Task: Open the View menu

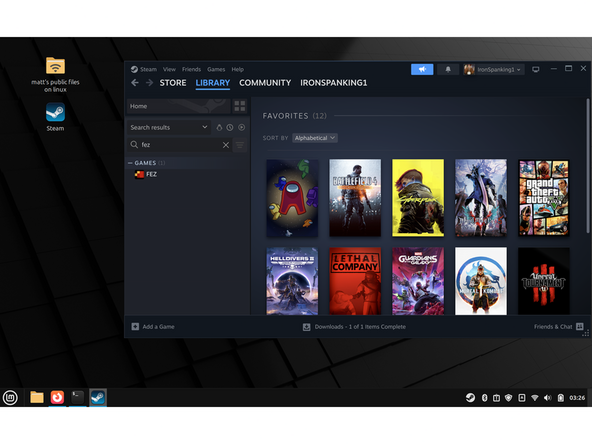Action: click(x=169, y=69)
